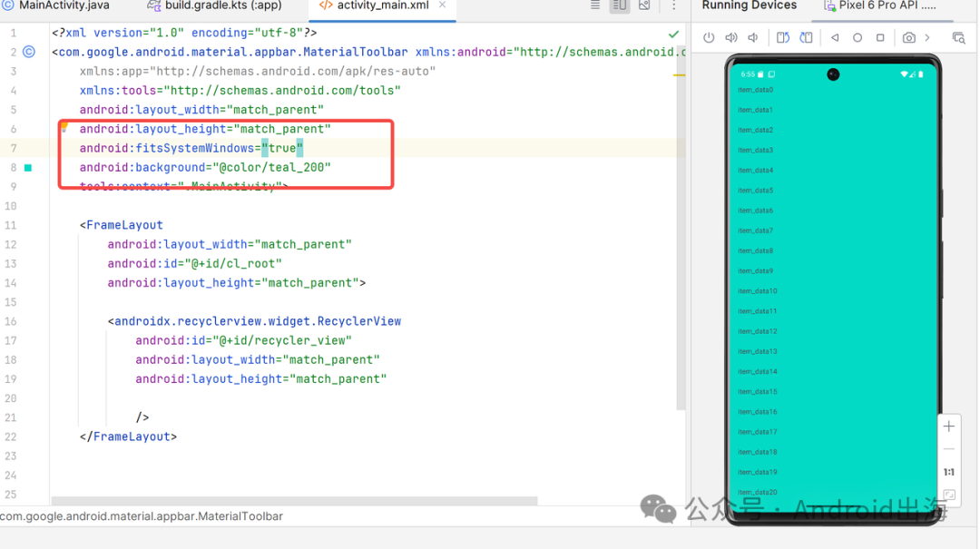This screenshot has height=549, width=980.
Task: Zoom out the emulator view with minus
Action: pos(949,449)
